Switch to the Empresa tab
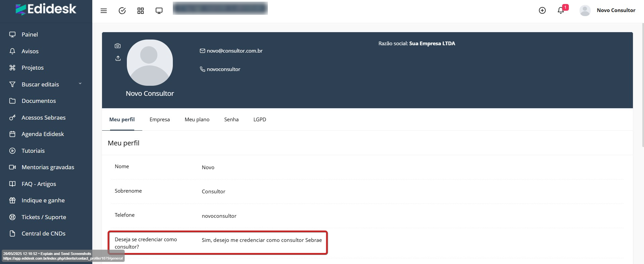Viewport: 644px width, 264px height. tap(160, 120)
